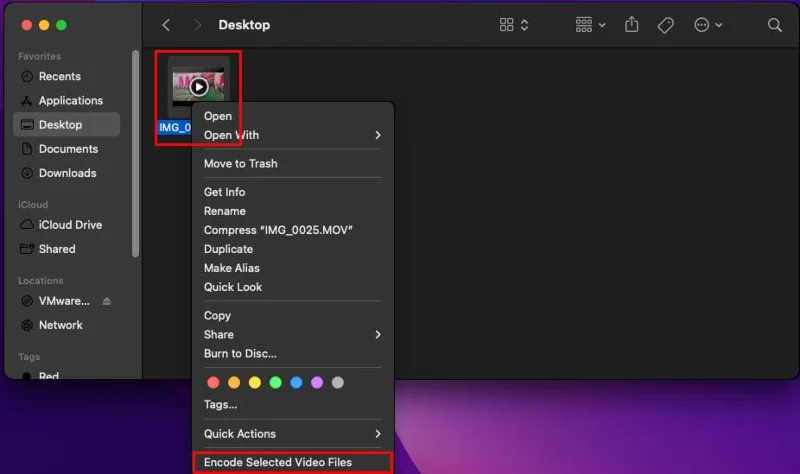The height and width of the screenshot is (474, 800).
Task: Choose Quick Look
Action: 292,287
